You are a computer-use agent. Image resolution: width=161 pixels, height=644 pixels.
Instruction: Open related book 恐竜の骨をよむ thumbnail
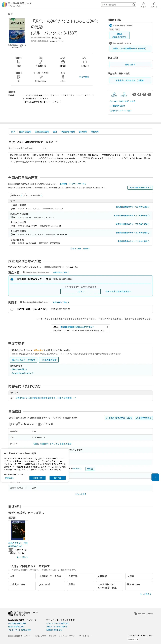click(18, 530)
